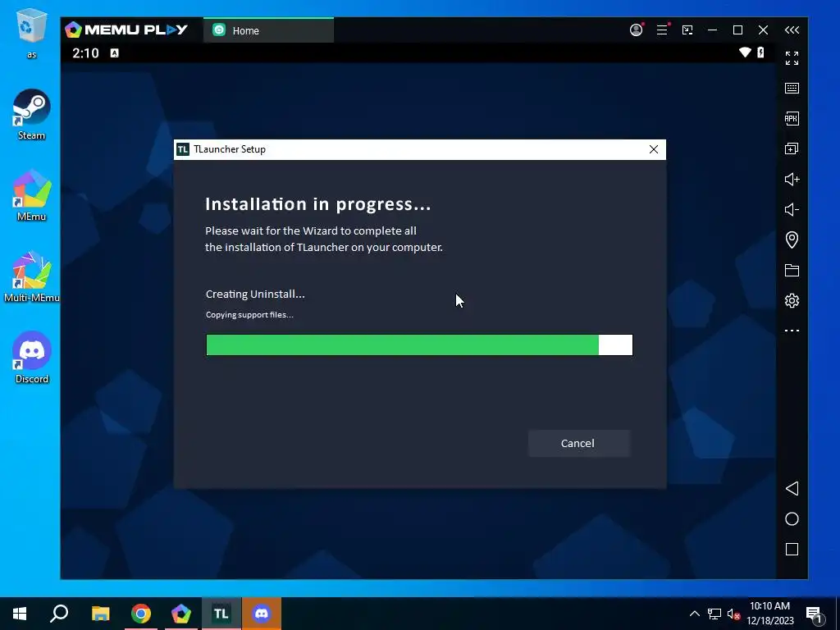This screenshot has height=630, width=840.
Task: Click network icon in system tray
Action: coord(714,614)
